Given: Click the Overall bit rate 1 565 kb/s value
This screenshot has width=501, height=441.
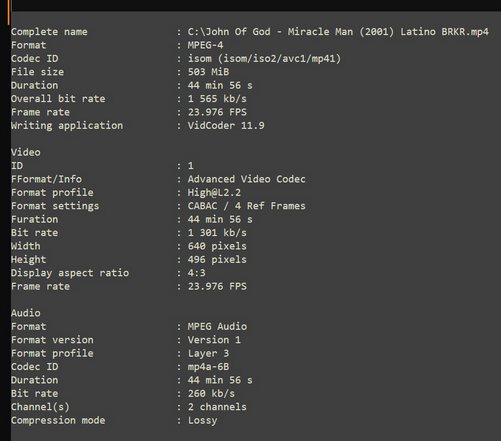Looking at the screenshot, I should (x=217, y=99).
